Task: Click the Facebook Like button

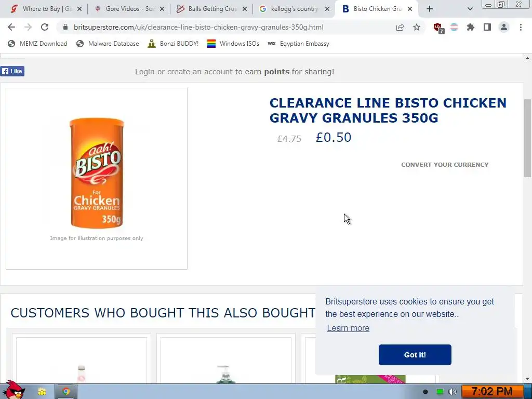Action: pos(12,71)
